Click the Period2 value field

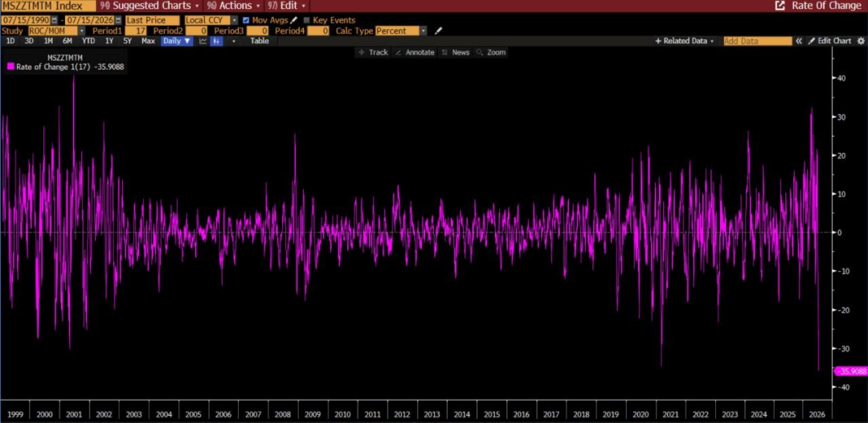click(196, 31)
